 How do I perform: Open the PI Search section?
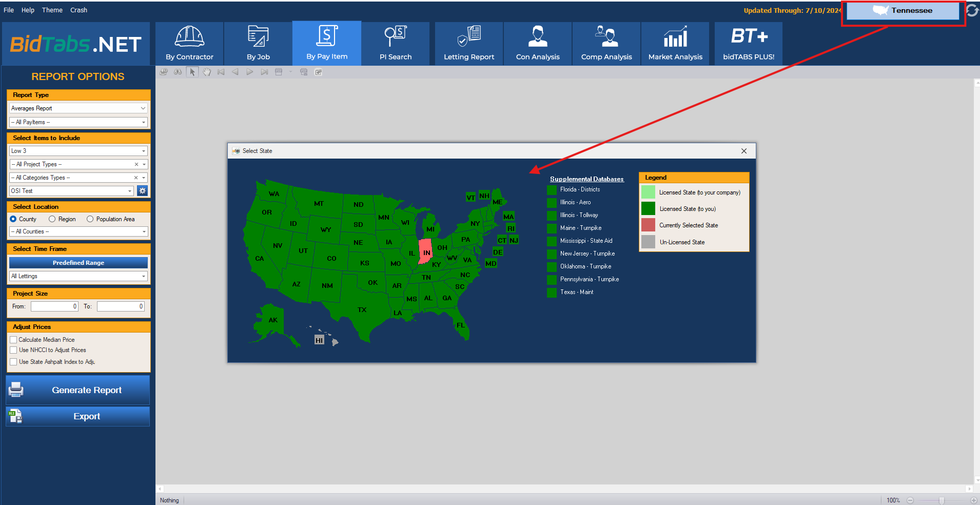click(x=396, y=43)
